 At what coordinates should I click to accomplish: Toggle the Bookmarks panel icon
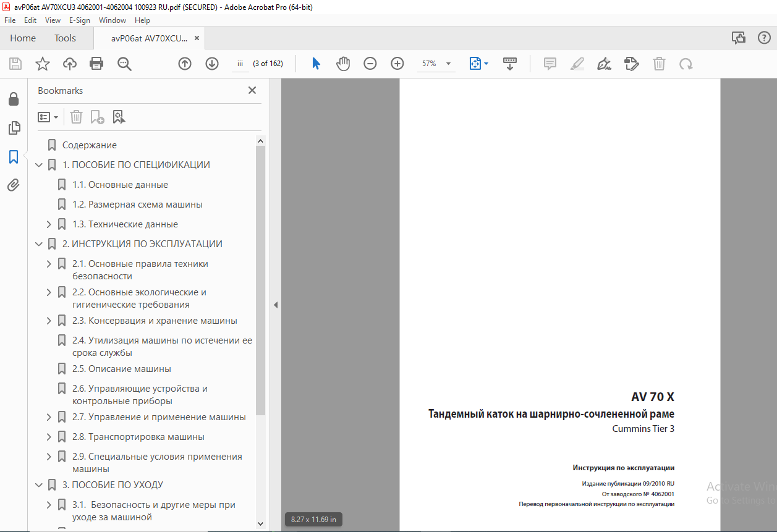pos(14,157)
